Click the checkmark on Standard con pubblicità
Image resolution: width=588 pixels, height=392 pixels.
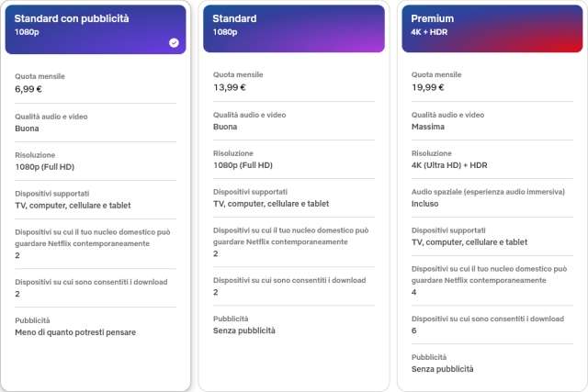[x=174, y=42]
